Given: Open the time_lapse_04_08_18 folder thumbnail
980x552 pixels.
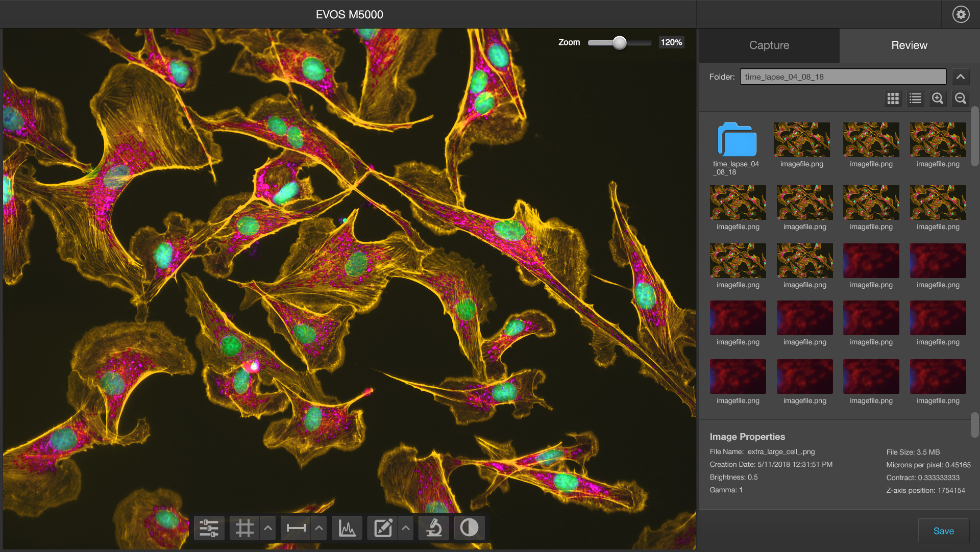Looking at the screenshot, I should pyautogui.click(x=737, y=140).
